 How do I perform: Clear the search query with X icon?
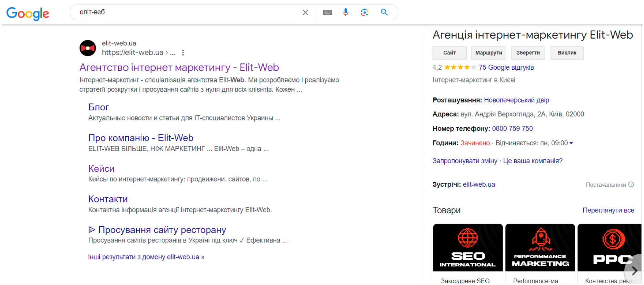[x=305, y=12]
